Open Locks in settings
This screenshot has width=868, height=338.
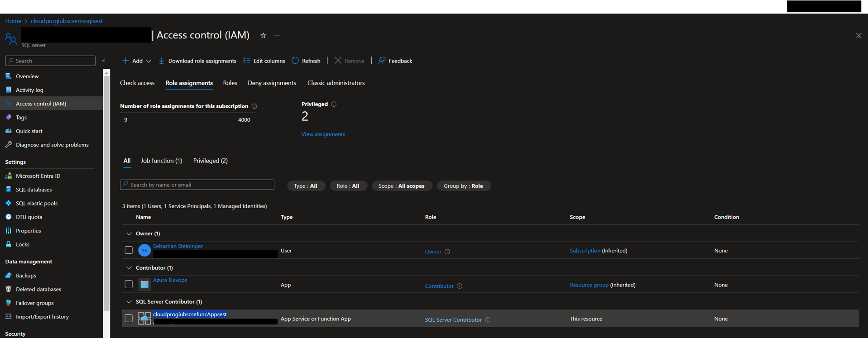tap(23, 244)
